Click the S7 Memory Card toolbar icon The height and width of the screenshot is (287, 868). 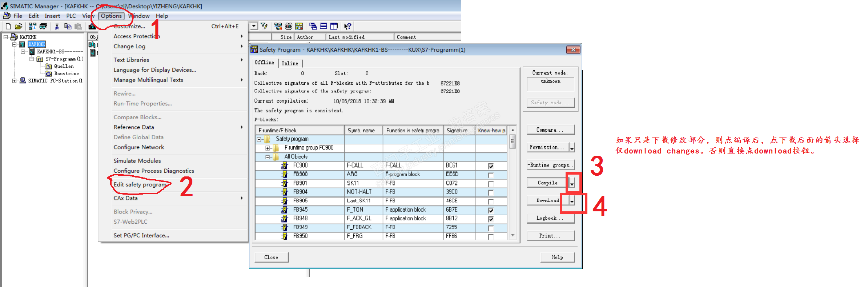43,26
